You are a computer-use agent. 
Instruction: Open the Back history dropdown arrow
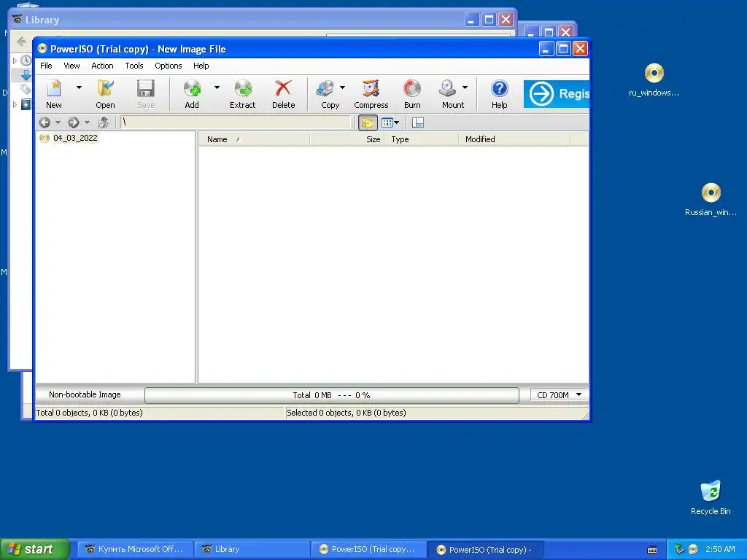[58, 122]
